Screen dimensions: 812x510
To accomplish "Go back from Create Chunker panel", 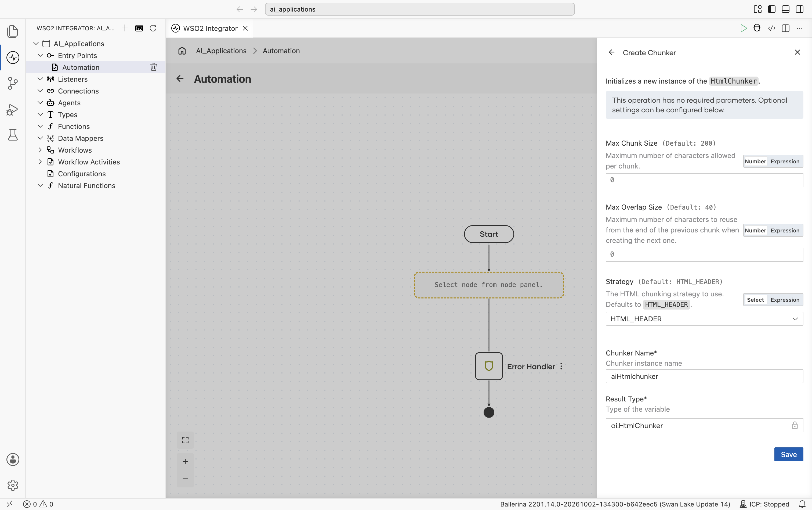I will click(611, 52).
